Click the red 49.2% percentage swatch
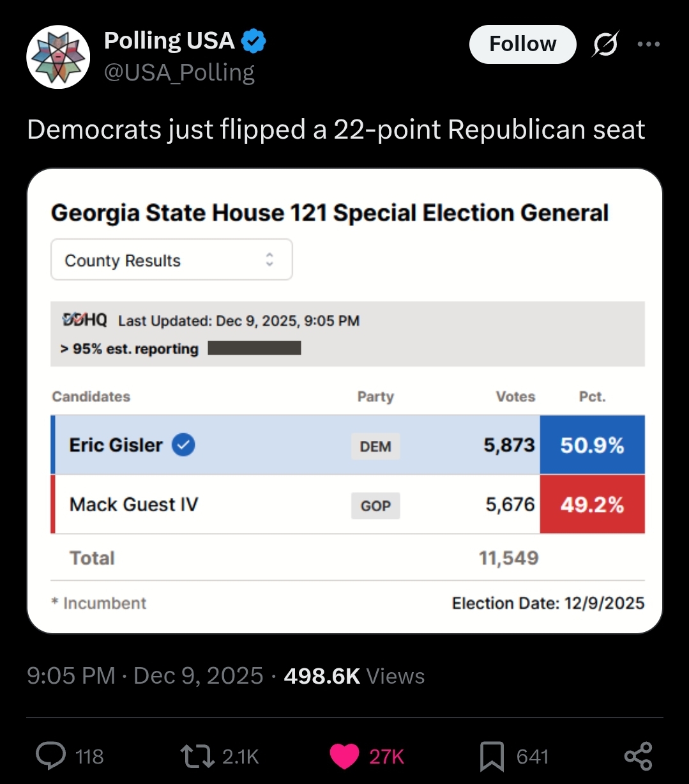This screenshot has width=689, height=784. pyautogui.click(x=592, y=505)
